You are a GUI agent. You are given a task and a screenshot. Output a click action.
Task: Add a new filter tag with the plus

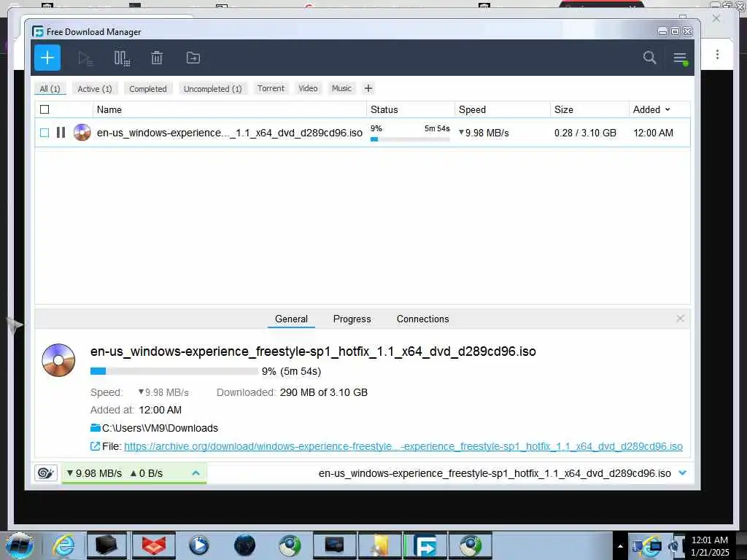click(368, 88)
